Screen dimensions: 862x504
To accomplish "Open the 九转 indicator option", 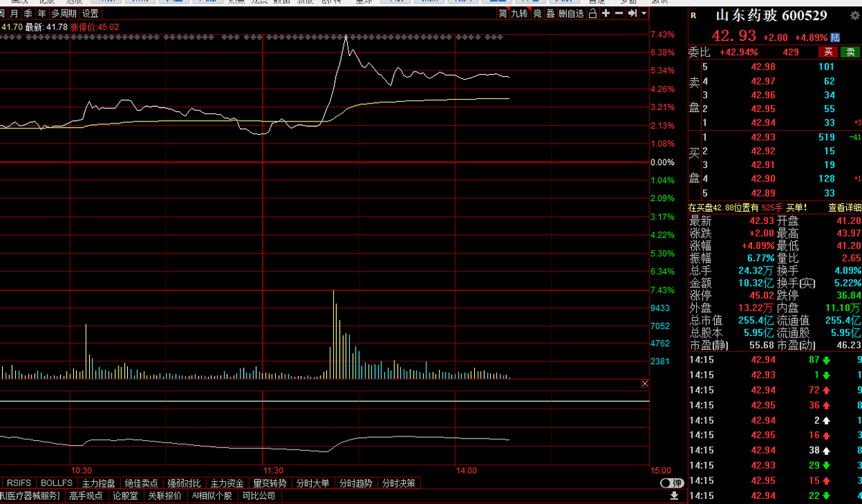I will pyautogui.click(x=519, y=14).
